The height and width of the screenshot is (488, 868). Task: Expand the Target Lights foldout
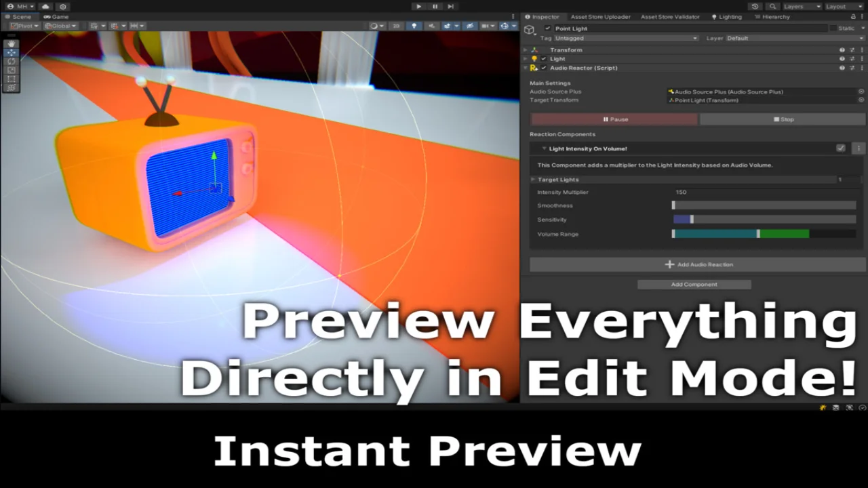click(x=533, y=180)
